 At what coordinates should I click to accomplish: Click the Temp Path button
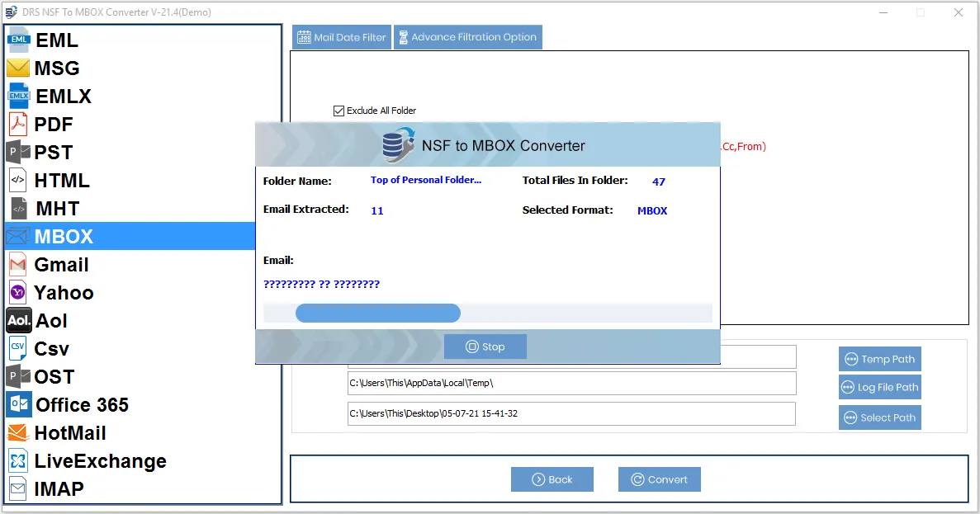click(880, 359)
